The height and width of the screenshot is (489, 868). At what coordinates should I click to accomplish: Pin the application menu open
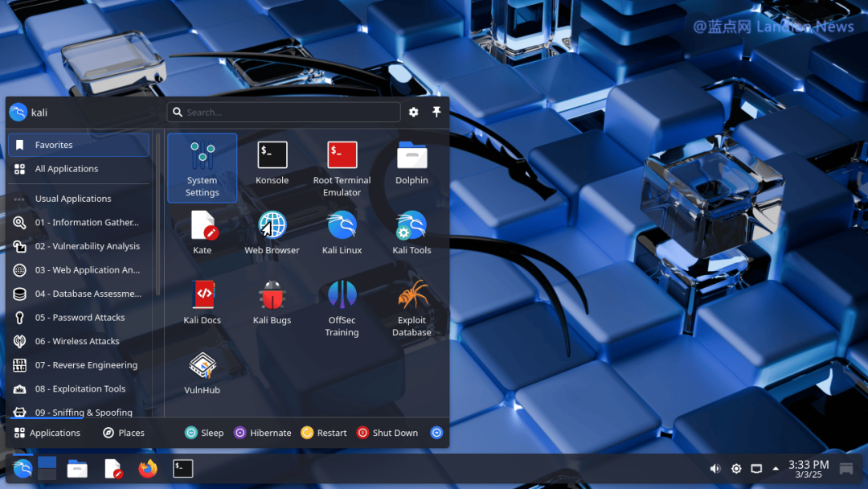(x=436, y=112)
